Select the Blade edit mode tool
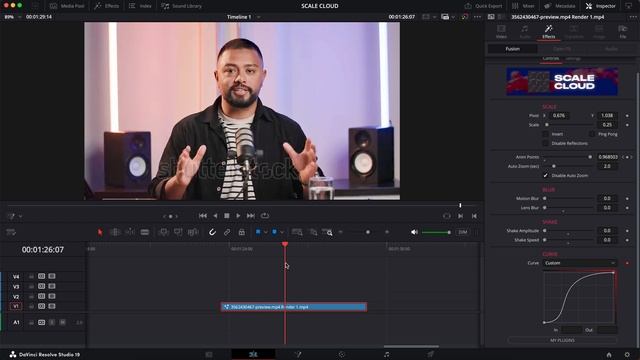 (145, 232)
